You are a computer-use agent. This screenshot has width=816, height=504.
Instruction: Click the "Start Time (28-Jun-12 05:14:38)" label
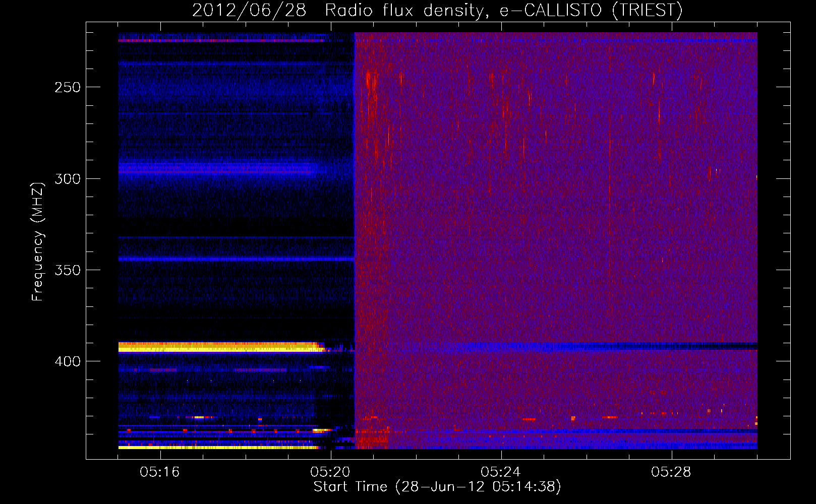(437, 487)
